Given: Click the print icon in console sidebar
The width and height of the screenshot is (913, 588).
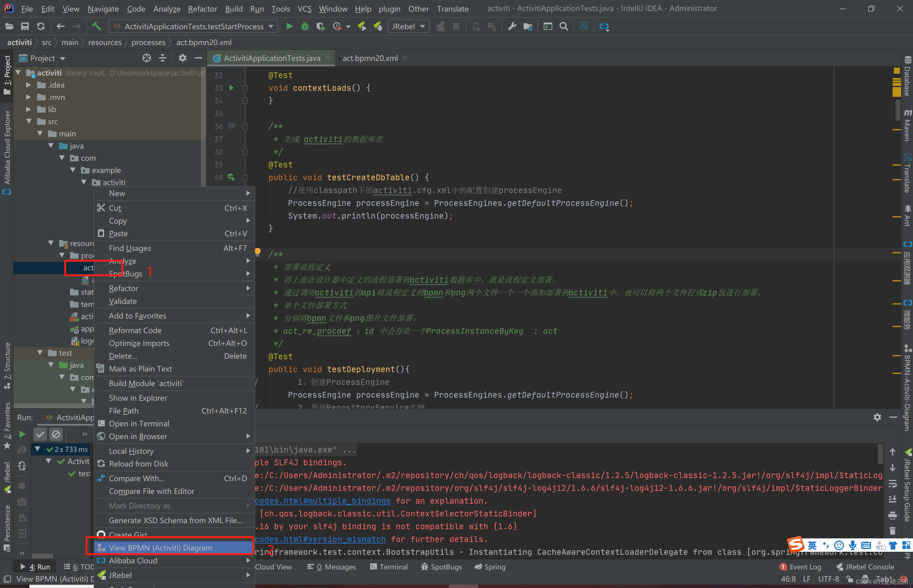Looking at the screenshot, I should click(x=892, y=516).
